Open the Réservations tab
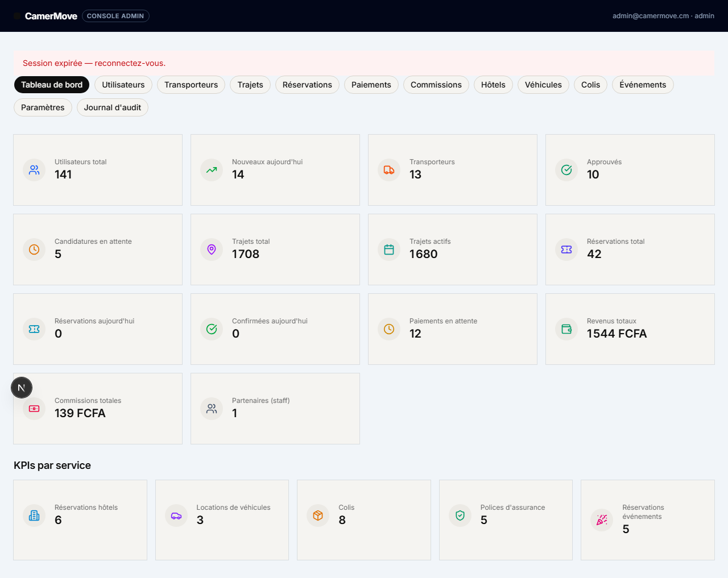 307,85
